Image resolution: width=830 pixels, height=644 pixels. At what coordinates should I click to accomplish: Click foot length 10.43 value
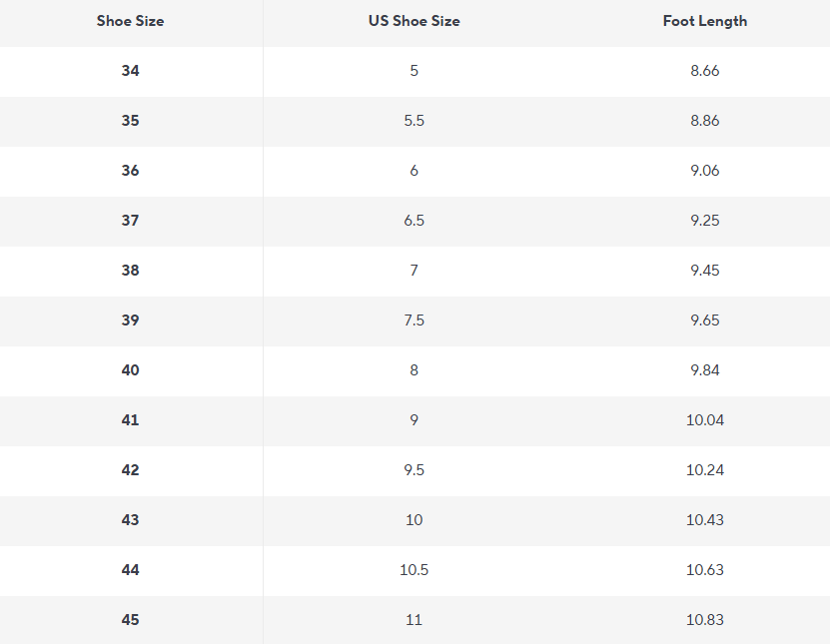tap(704, 520)
